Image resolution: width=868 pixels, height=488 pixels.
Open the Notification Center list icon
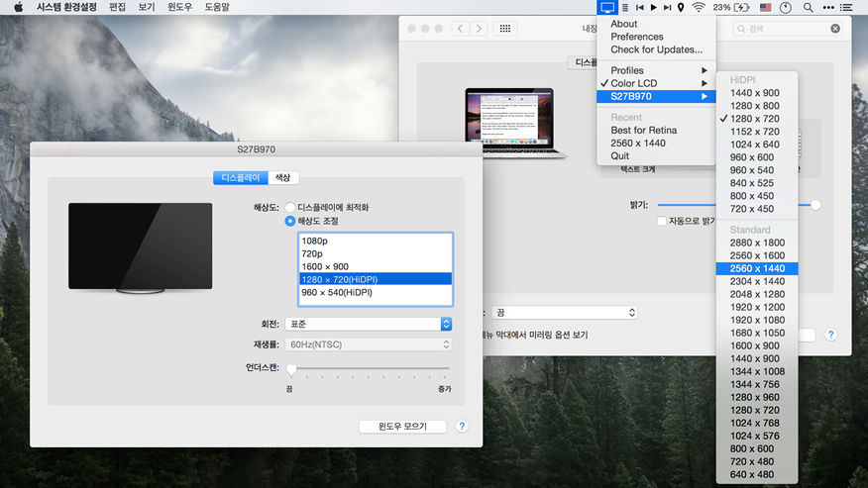pos(846,7)
